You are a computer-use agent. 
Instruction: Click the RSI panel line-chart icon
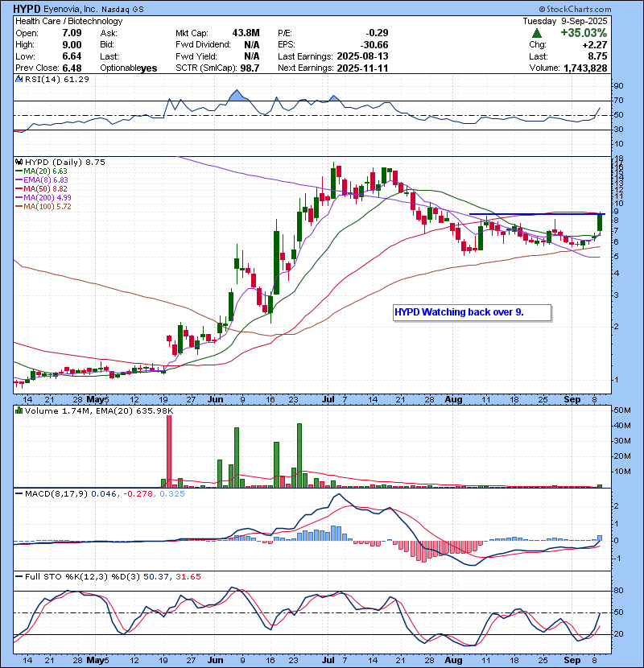coord(19,79)
